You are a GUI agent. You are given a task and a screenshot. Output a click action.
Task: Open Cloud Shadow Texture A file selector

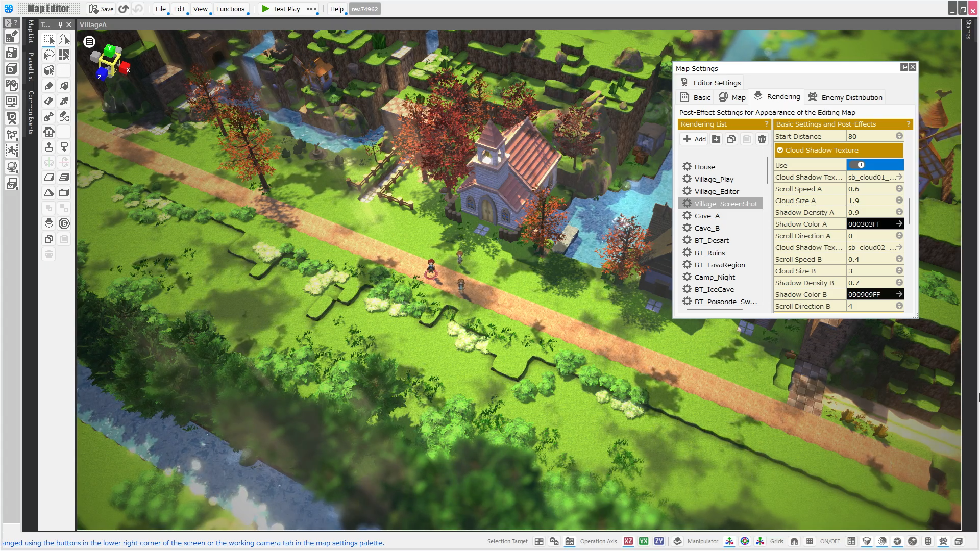(x=899, y=177)
